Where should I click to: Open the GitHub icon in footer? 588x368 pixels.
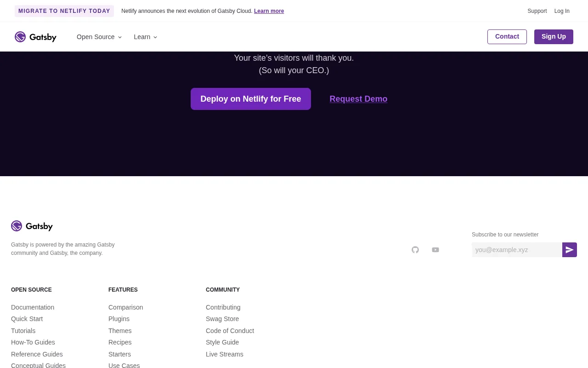point(415,250)
